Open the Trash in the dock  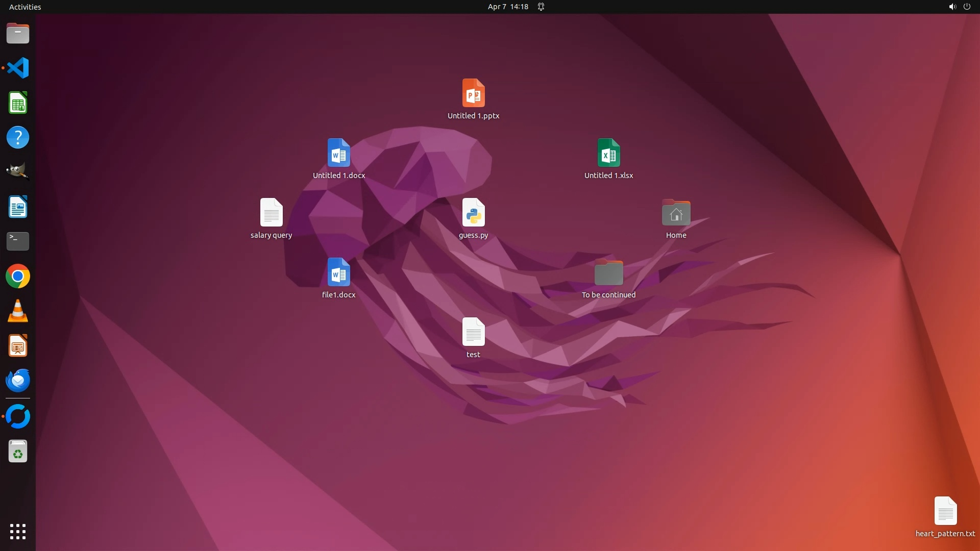(x=18, y=452)
